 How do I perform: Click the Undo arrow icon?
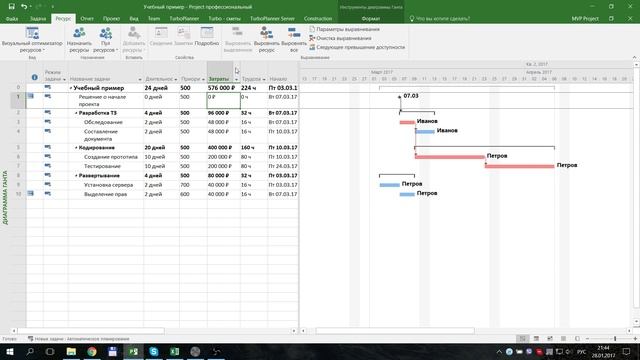click(24, 7)
